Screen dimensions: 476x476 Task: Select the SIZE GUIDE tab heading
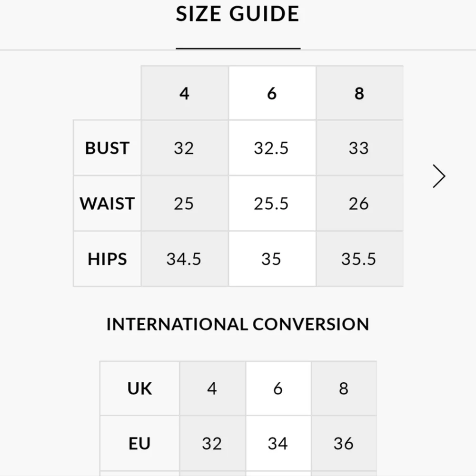tap(238, 14)
